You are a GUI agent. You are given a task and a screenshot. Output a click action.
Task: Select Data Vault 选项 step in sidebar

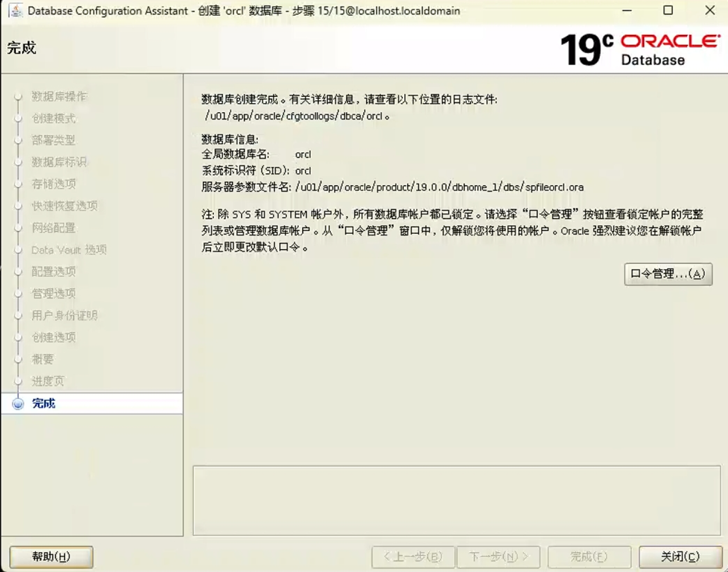[69, 250]
